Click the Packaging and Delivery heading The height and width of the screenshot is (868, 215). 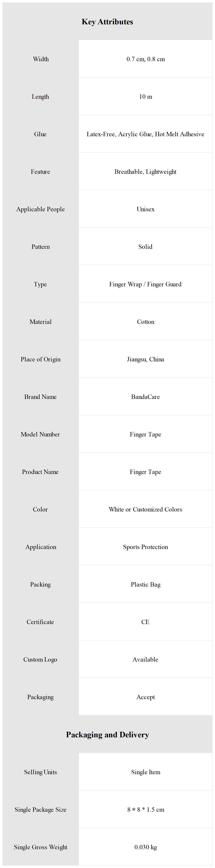(107, 735)
